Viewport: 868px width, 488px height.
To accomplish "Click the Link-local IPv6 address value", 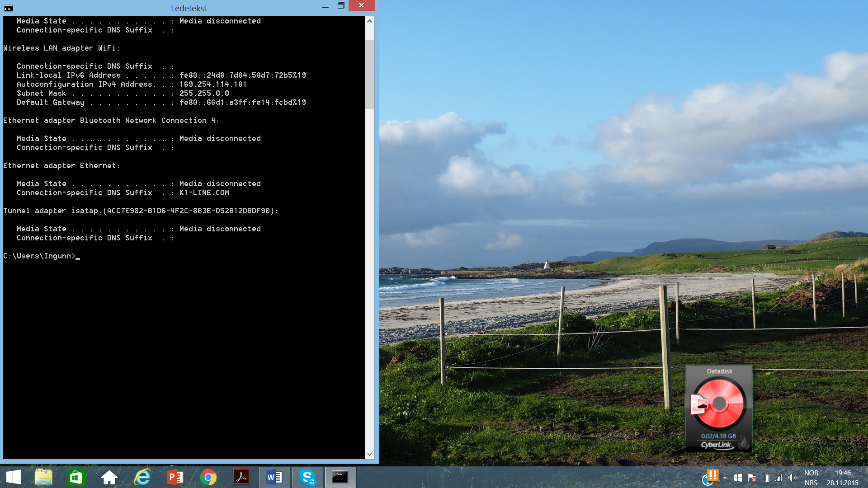I will tap(243, 75).
